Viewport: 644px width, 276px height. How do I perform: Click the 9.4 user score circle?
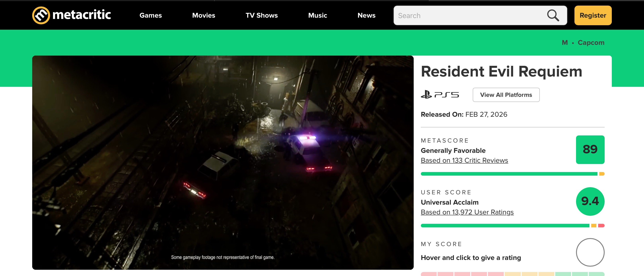pyautogui.click(x=590, y=201)
